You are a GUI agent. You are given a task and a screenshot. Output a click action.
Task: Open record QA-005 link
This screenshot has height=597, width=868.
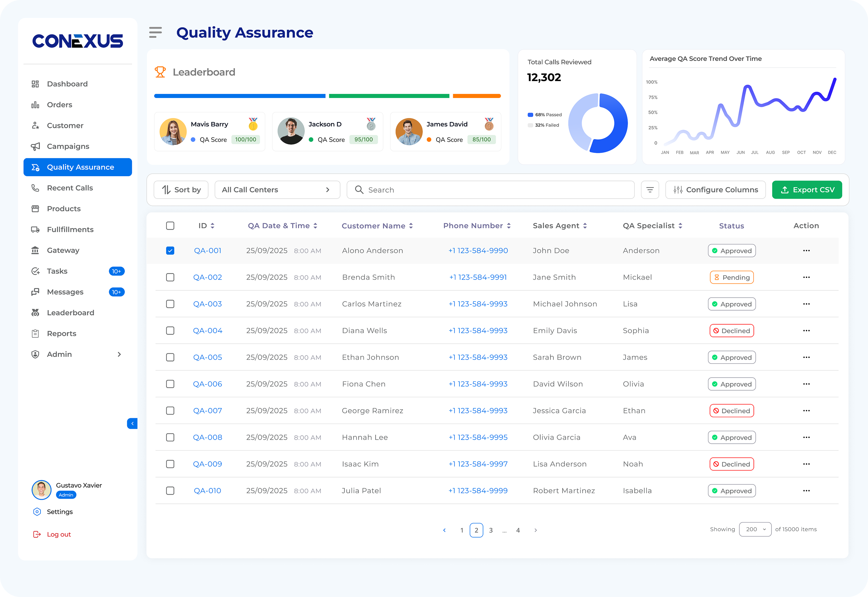coord(207,357)
